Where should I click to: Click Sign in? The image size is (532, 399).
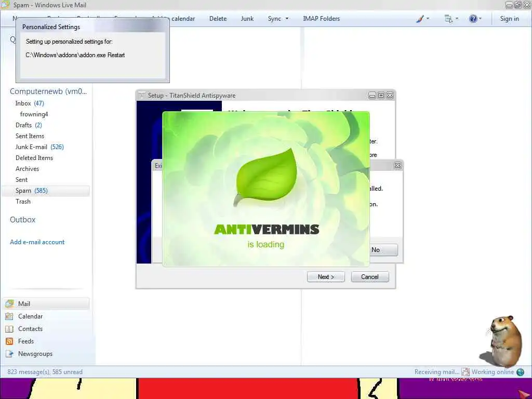click(509, 19)
